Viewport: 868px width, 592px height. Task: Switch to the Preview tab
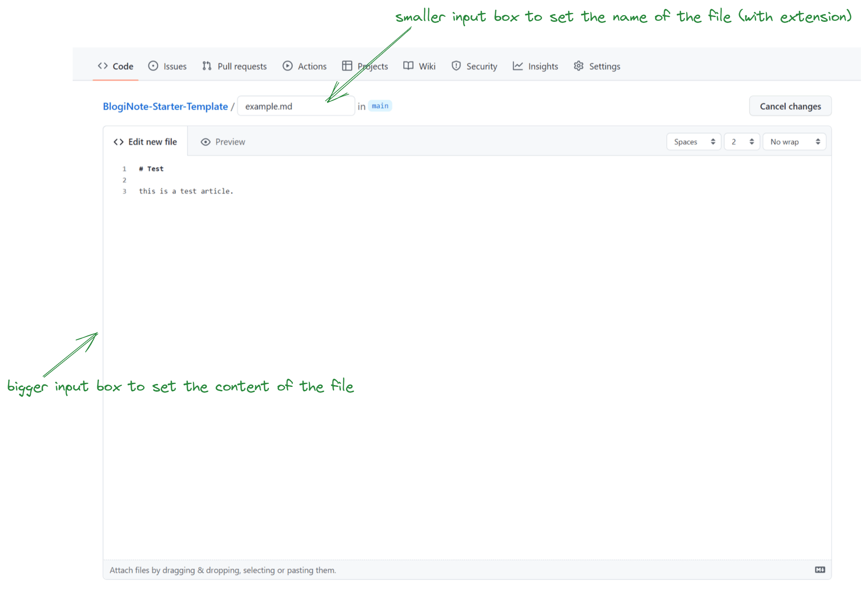point(224,141)
